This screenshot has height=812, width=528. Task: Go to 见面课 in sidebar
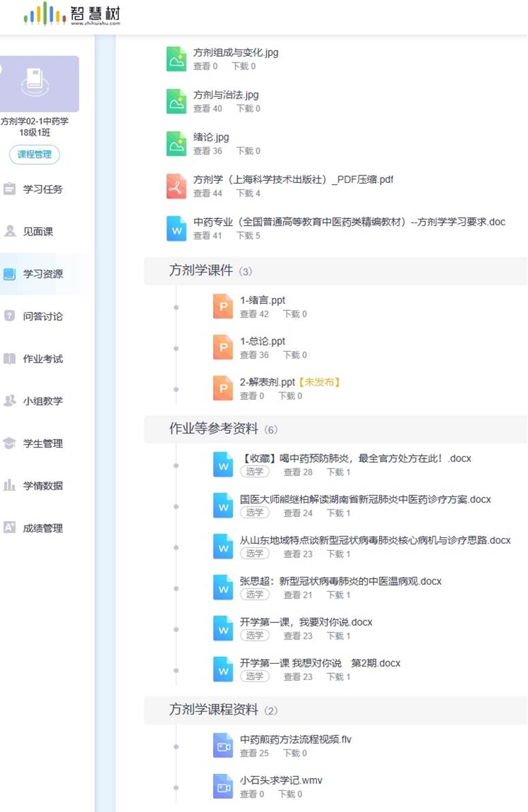pos(10,231)
